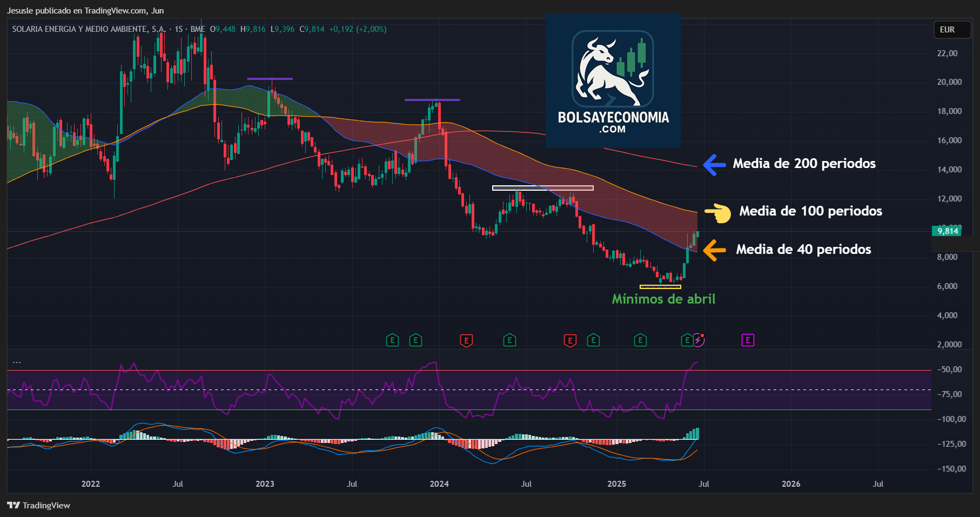Click the leftmost green earnings E marker
This screenshot has width=980, height=517.
[392, 340]
